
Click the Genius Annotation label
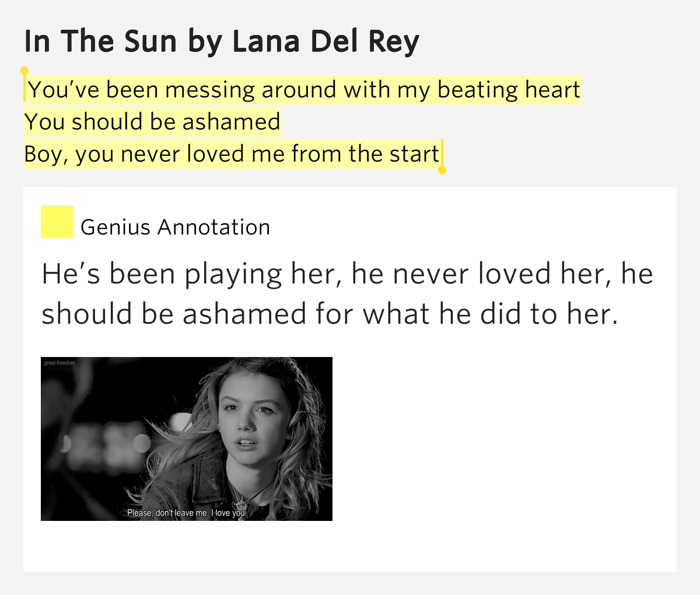[175, 227]
